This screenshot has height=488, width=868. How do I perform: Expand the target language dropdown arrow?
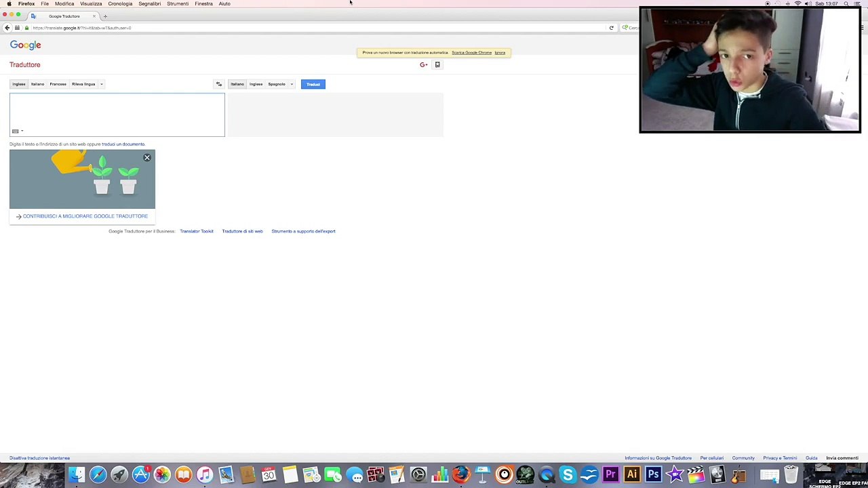pos(292,84)
